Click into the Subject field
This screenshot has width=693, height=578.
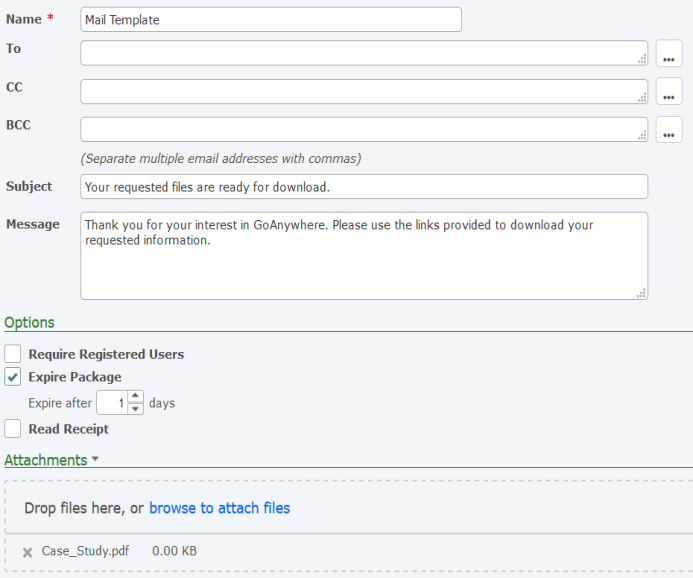point(364,187)
